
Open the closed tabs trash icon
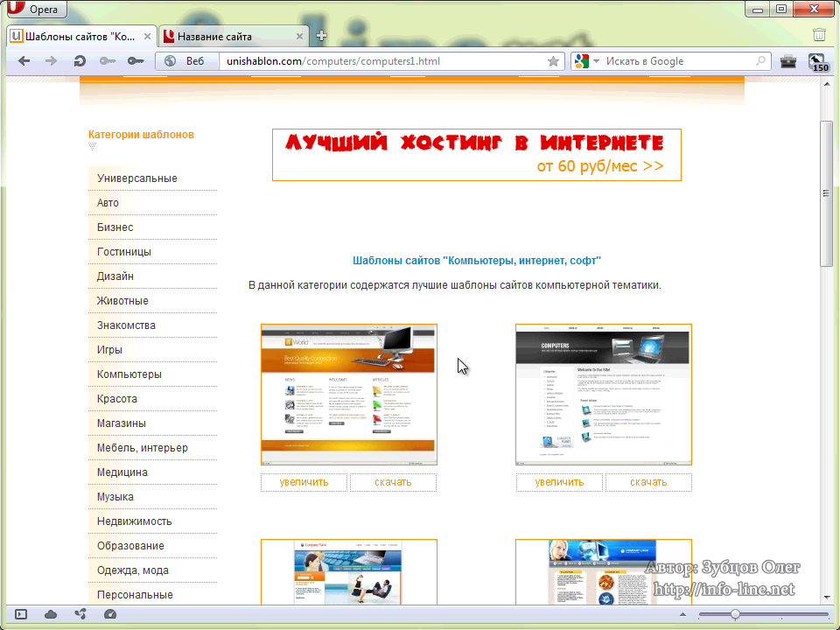[819, 36]
